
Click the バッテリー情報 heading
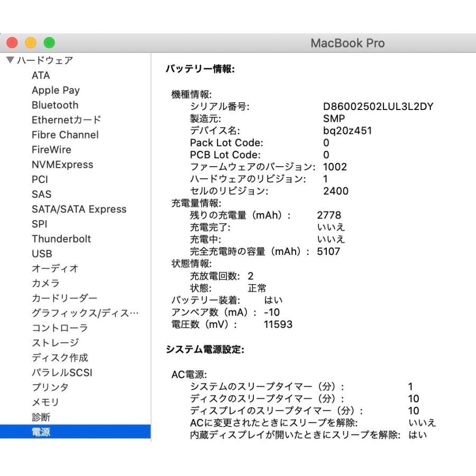tap(200, 69)
